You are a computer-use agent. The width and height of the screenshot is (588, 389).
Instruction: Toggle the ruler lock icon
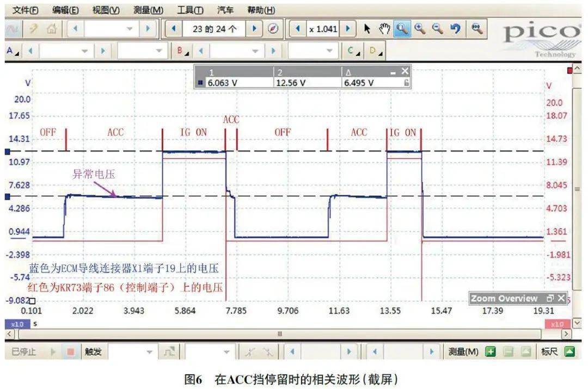406,83
